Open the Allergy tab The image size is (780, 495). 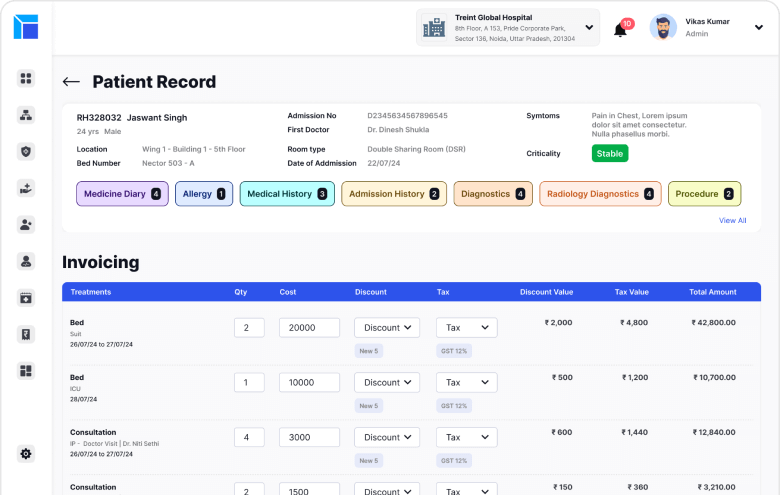click(x=204, y=194)
